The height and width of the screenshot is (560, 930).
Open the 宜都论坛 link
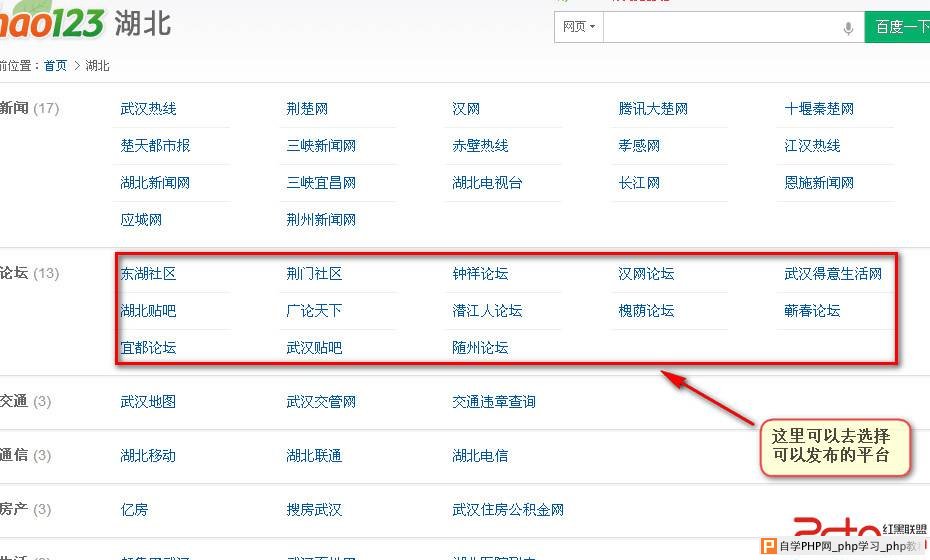click(148, 348)
